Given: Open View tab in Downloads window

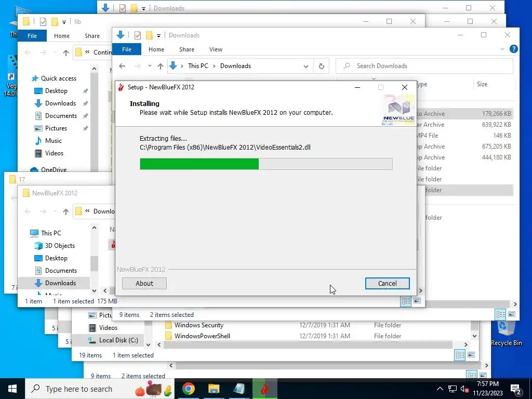Looking at the screenshot, I should (216, 49).
